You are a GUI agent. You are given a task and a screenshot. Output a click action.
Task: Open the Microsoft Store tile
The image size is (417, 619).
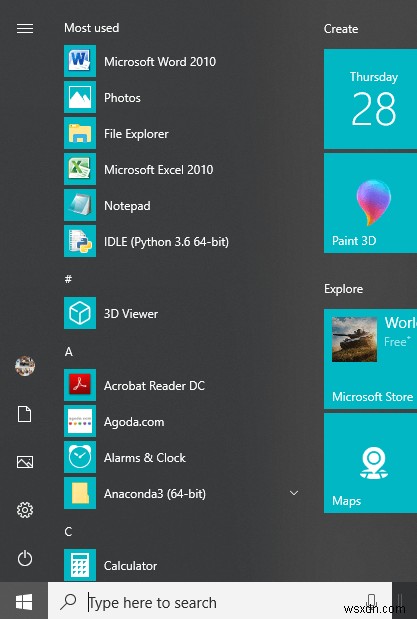click(370, 359)
